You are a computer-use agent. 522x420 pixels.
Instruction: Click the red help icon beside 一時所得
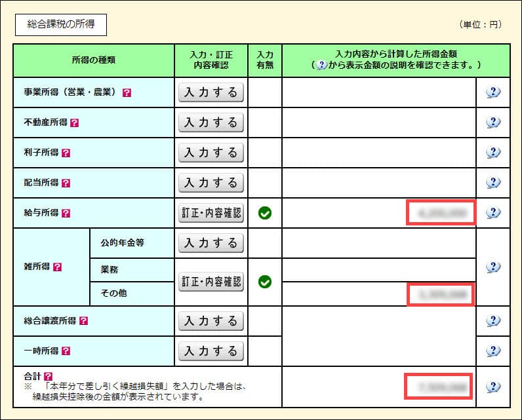(66, 351)
